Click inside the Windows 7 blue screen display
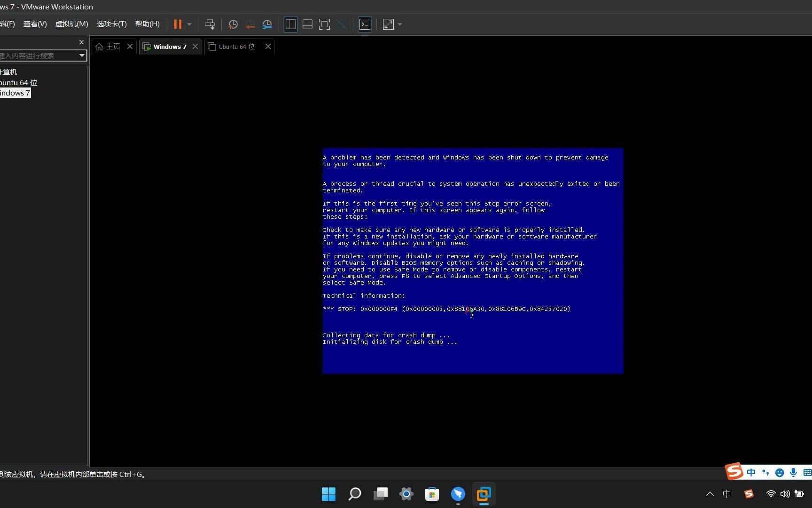The width and height of the screenshot is (812, 508). 473,261
